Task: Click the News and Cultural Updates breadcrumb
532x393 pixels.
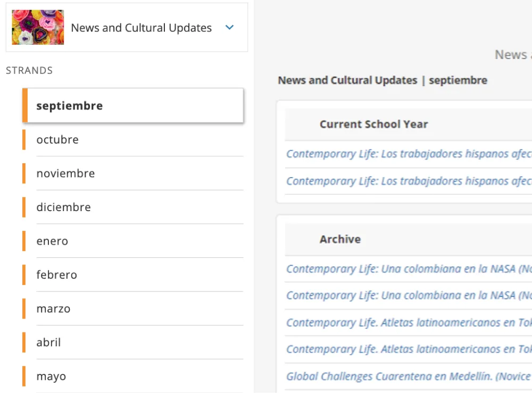Action: 346,80
